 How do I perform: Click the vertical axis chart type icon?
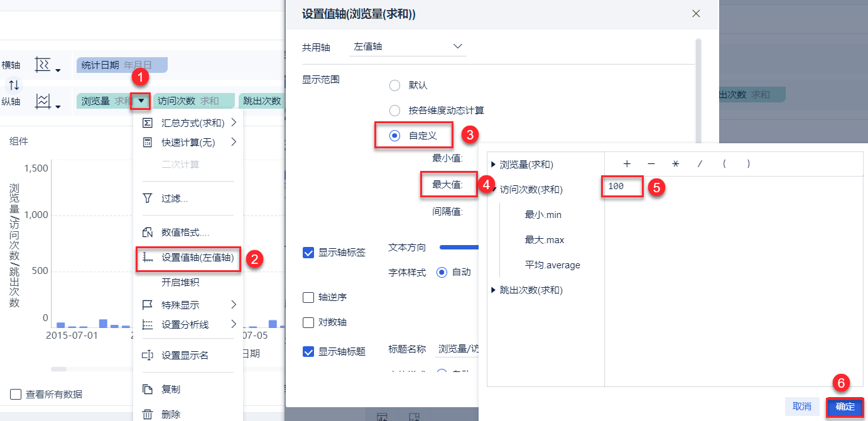43,101
